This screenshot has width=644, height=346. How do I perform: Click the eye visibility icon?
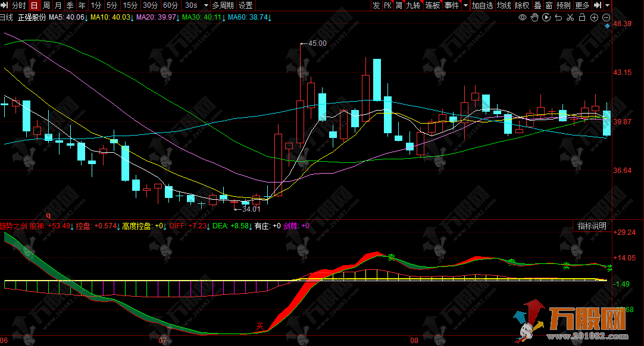(523, 18)
